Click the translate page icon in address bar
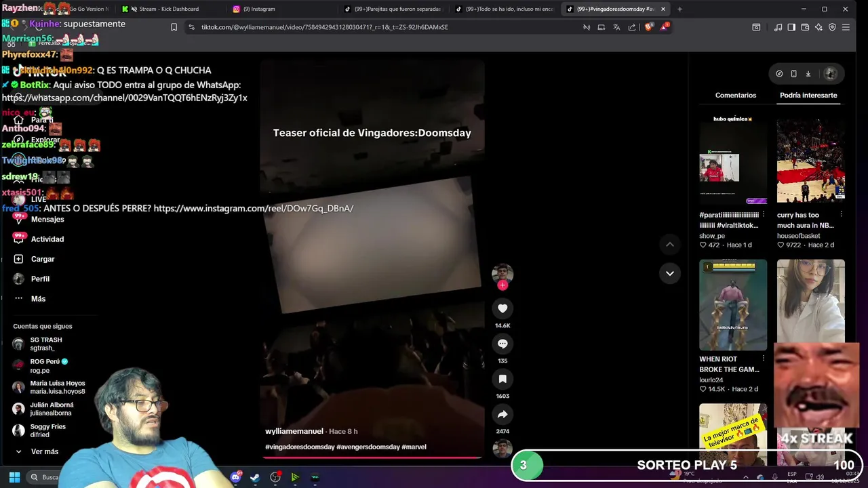Viewport: 868px width, 488px height. point(616,27)
